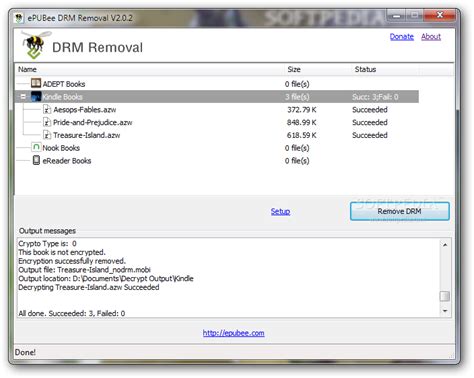Click 'All done. Succeeded: 3, Failed: 0' line

point(72,313)
